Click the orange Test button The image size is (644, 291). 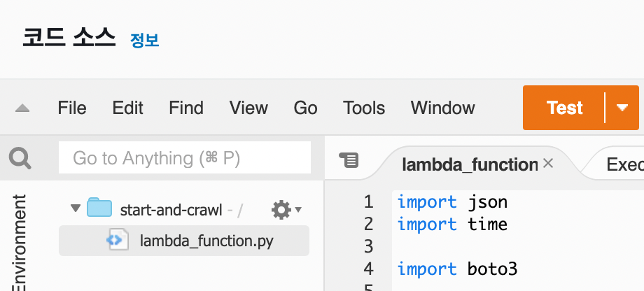564,108
